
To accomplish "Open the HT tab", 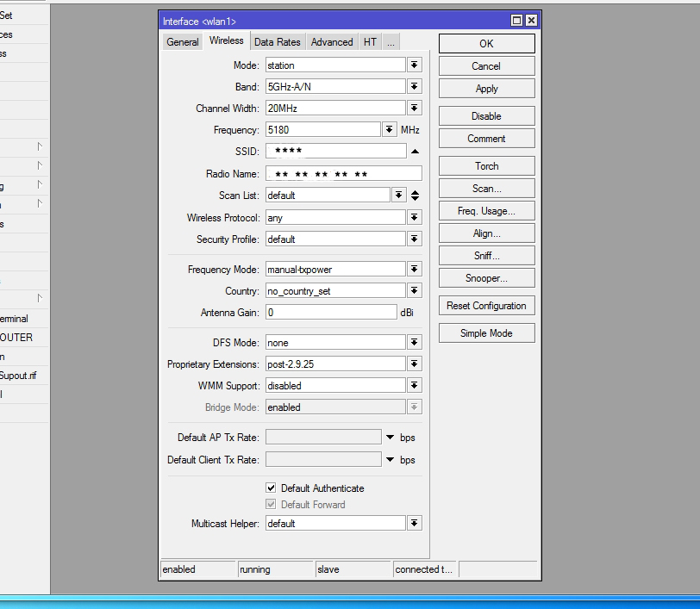I will (x=370, y=42).
